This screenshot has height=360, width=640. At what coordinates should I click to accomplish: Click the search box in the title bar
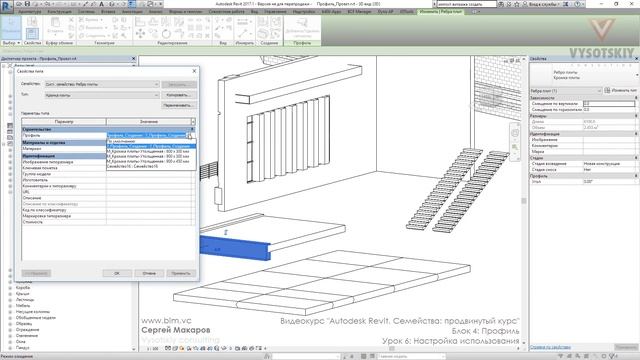(x=467, y=4)
